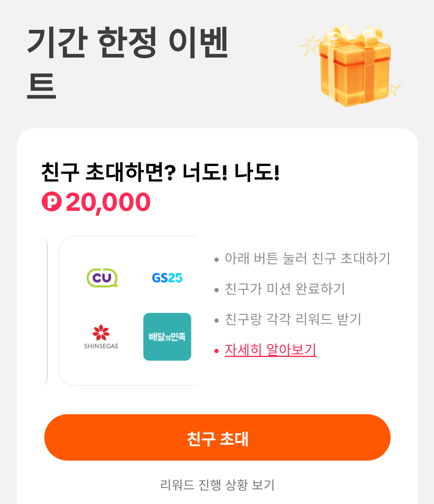434x504 pixels.
Task: Select the CU convenience store logo
Action: [x=102, y=278]
